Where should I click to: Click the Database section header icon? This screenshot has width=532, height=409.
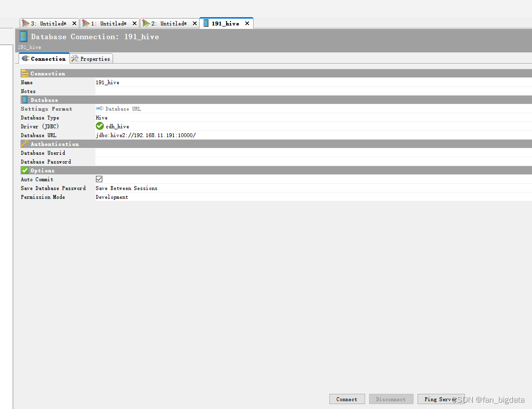point(25,100)
